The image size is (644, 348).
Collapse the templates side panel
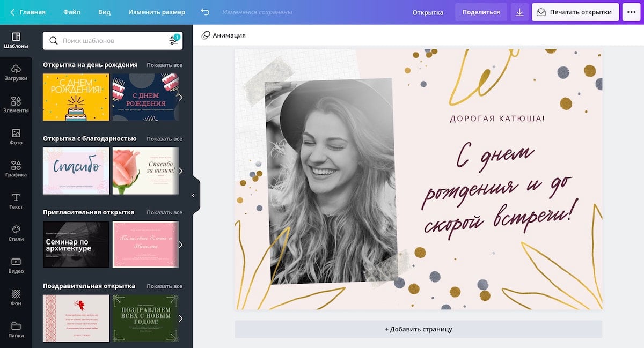coord(193,196)
